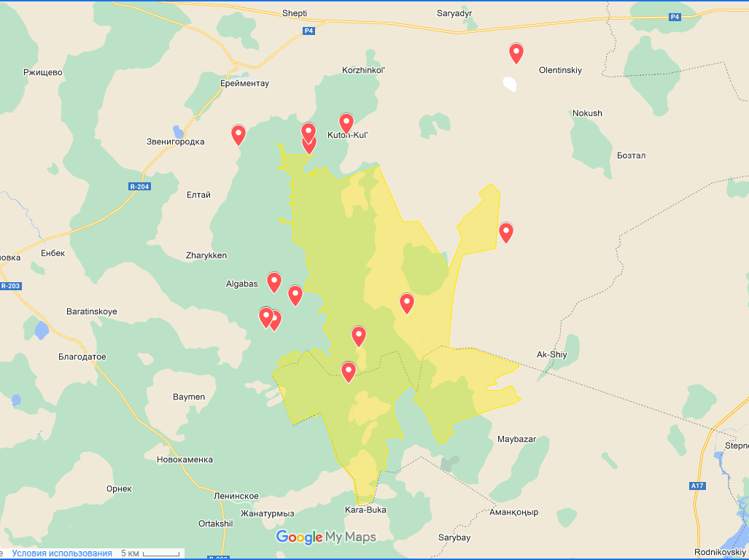Click the Zharykken label
This screenshot has height=560, width=749.
pos(206,255)
